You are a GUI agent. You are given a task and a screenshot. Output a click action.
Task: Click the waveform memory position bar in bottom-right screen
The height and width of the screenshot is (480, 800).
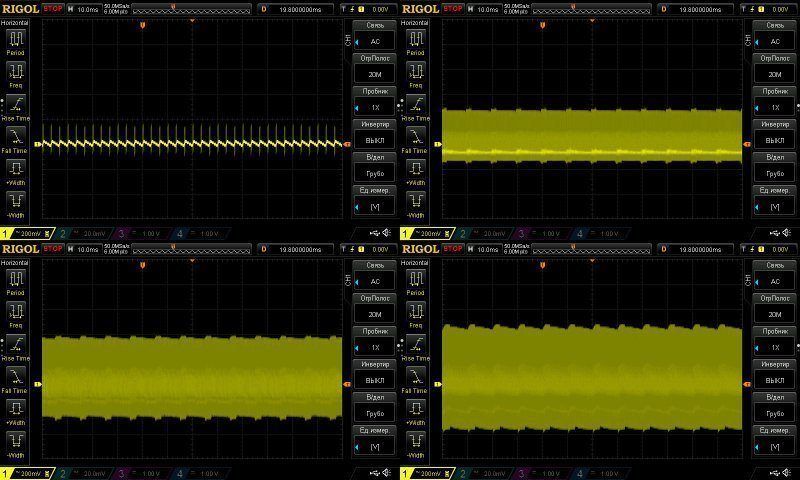[x=592, y=249]
